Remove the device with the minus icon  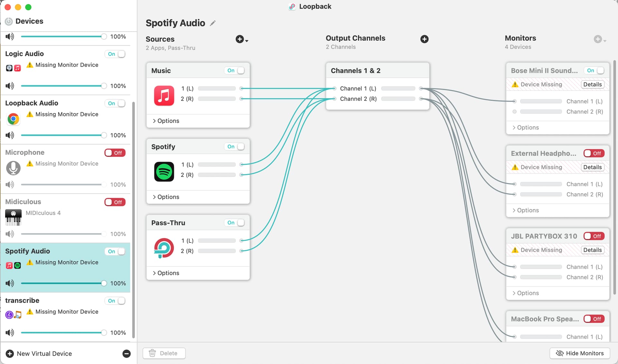tap(126, 354)
